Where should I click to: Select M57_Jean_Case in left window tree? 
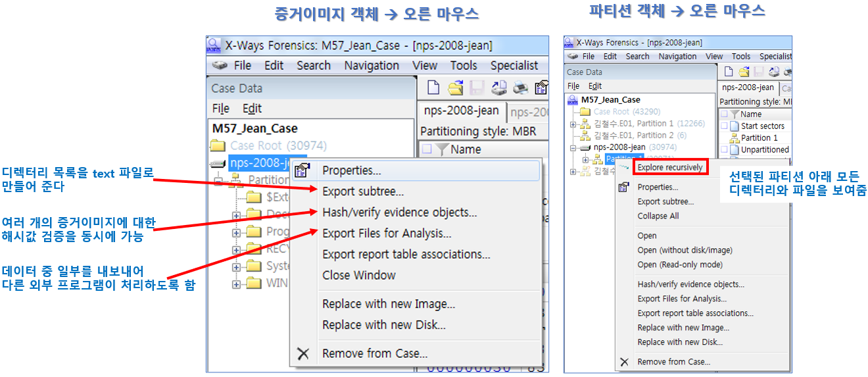[x=255, y=128]
